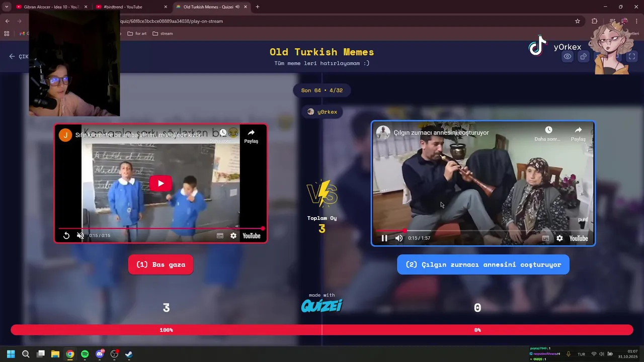The image size is (644, 362).
Task: Mute audio icon on Quizei browser tab
Action: (237, 7)
